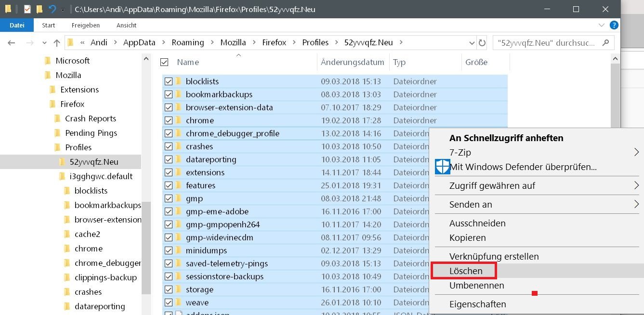The image size is (644, 315).
Task: Click the search field for 52yvvqfz.Neu
Action: pos(553,42)
